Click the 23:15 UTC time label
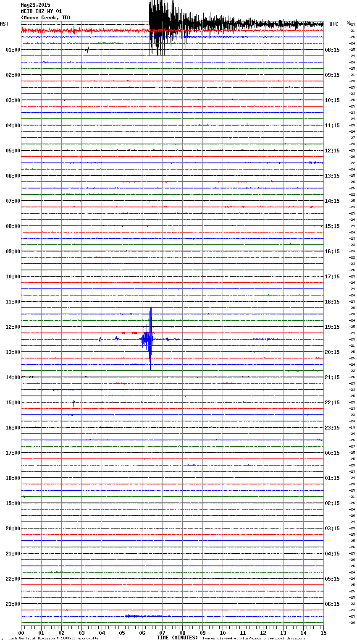 [332, 428]
